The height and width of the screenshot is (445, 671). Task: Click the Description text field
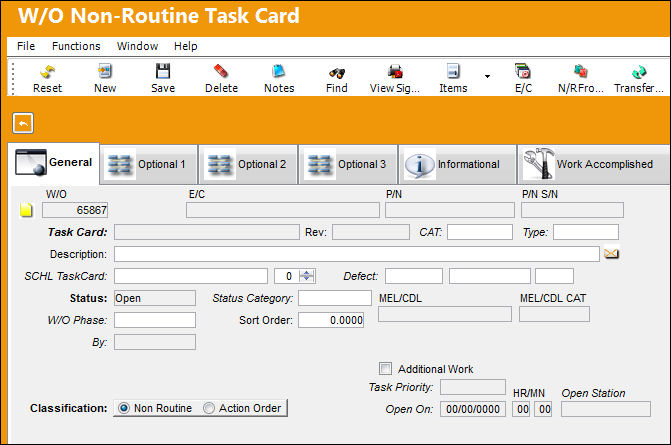[x=356, y=254]
